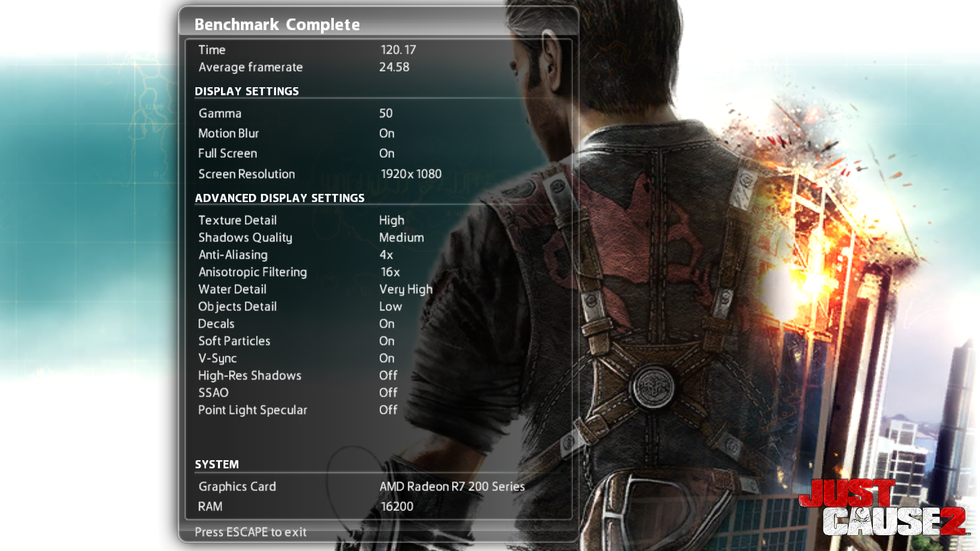Click the Average framerate label

click(251, 67)
